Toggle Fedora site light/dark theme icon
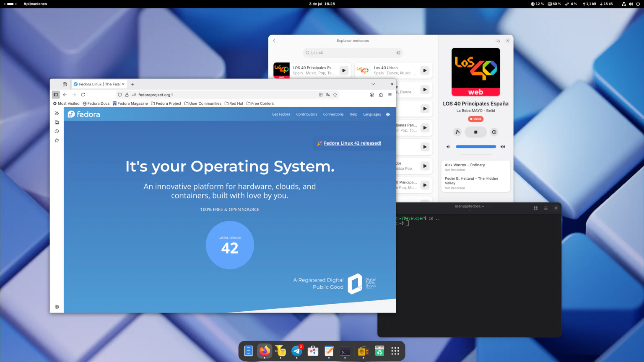The image size is (644, 362). [388, 114]
